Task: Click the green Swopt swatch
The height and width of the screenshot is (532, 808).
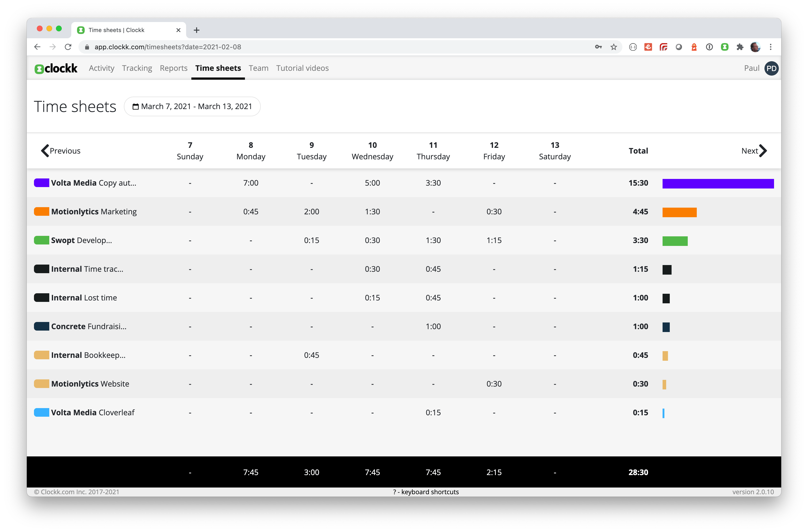Action: [x=41, y=240]
